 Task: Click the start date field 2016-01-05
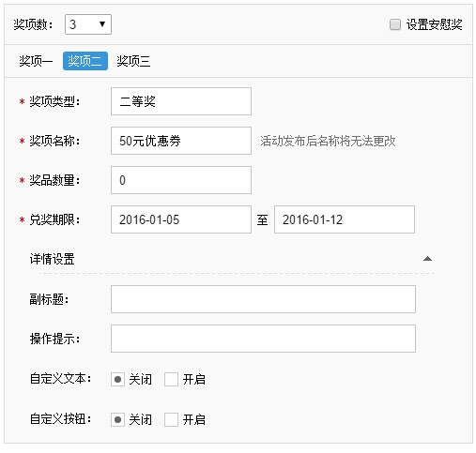pyautogui.click(x=181, y=219)
